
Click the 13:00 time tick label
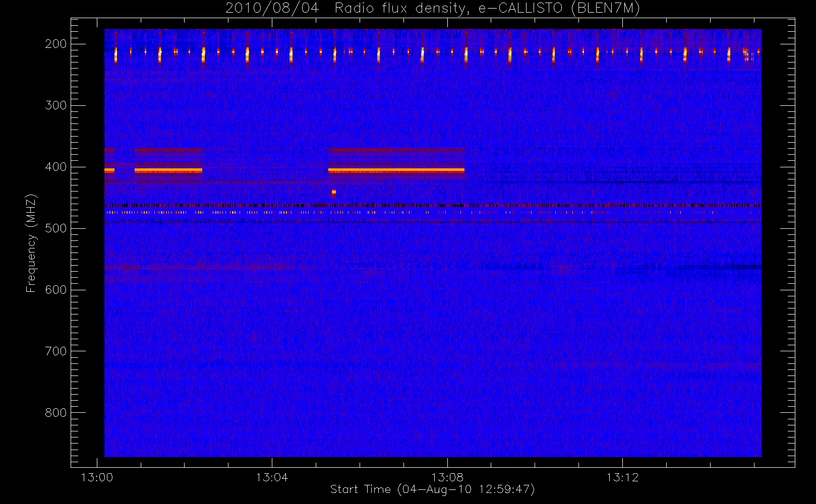click(97, 477)
